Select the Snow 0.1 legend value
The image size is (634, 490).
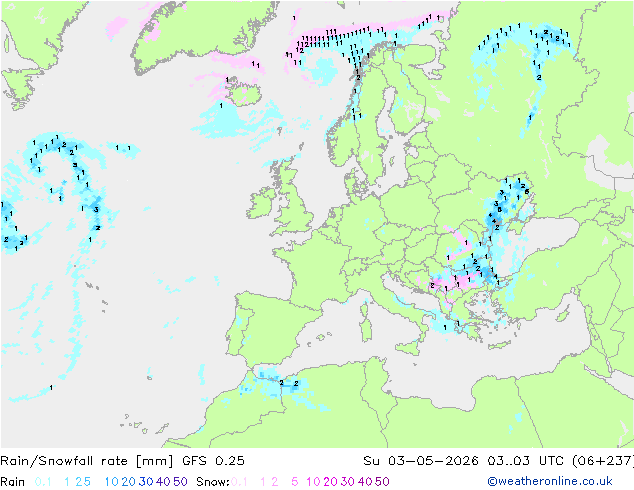[239, 482]
